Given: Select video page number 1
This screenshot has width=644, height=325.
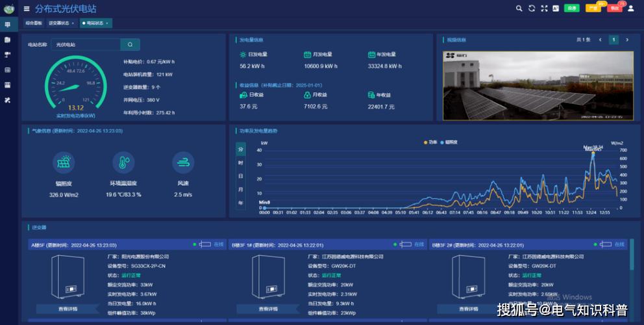Looking at the screenshot, I should pos(613,40).
